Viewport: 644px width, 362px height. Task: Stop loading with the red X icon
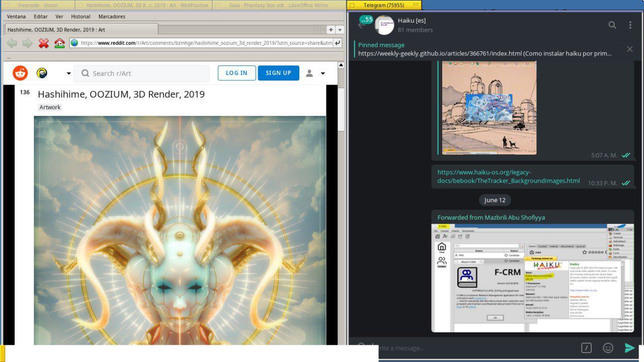tap(44, 43)
